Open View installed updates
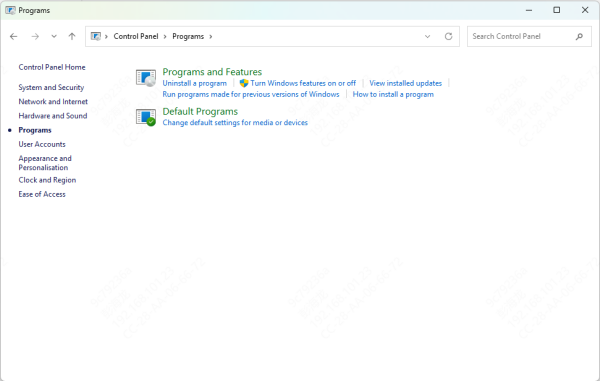The image size is (600, 381). 406,83
